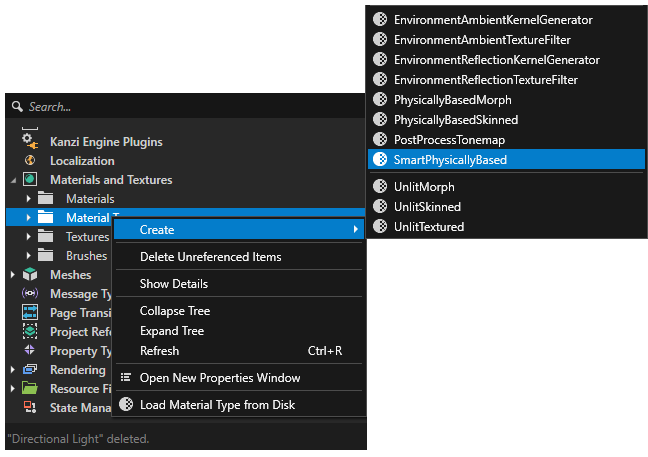Image resolution: width=648 pixels, height=457 pixels.
Task: Click the Localization globe icon
Action: tap(30, 161)
